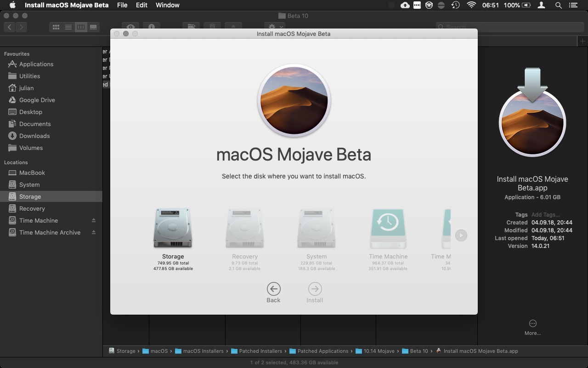Click Patched Applications in path bar
Image resolution: width=588 pixels, height=368 pixels.
tap(319, 351)
